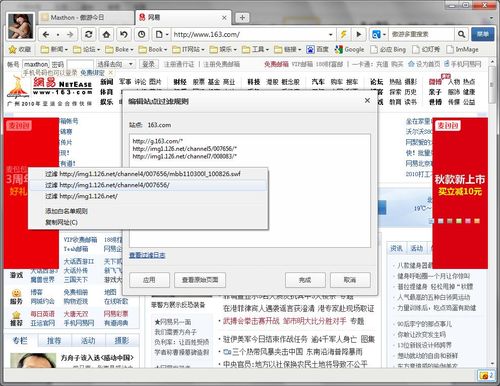Expand the address bar URL dropdown arrow

point(331,34)
